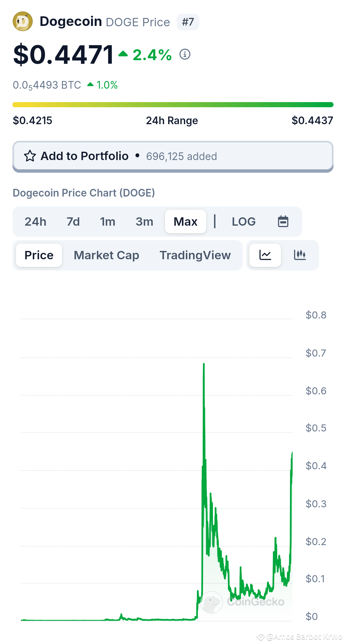Click the 24h Range gradient bar
Viewport: 345px width, 644px height.
coord(173,105)
